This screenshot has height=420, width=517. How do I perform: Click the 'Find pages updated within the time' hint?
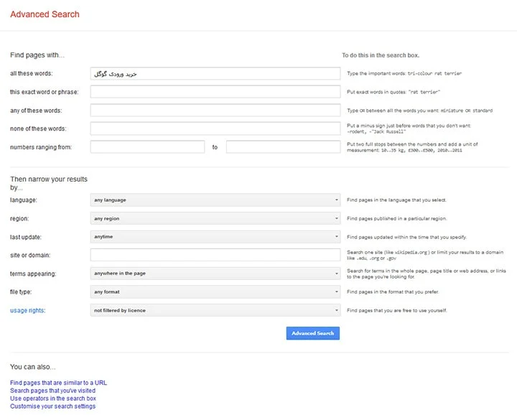coord(406,237)
